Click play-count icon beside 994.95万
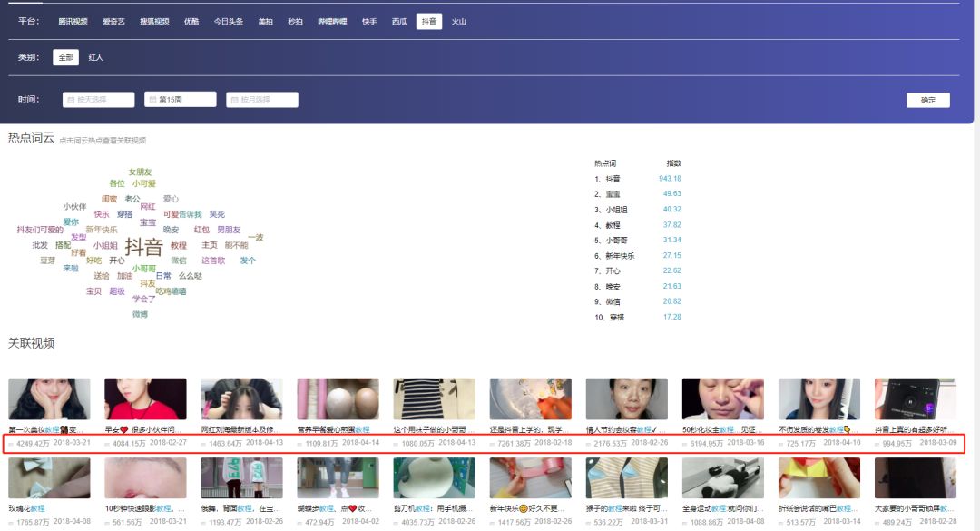 pyautogui.click(x=877, y=444)
